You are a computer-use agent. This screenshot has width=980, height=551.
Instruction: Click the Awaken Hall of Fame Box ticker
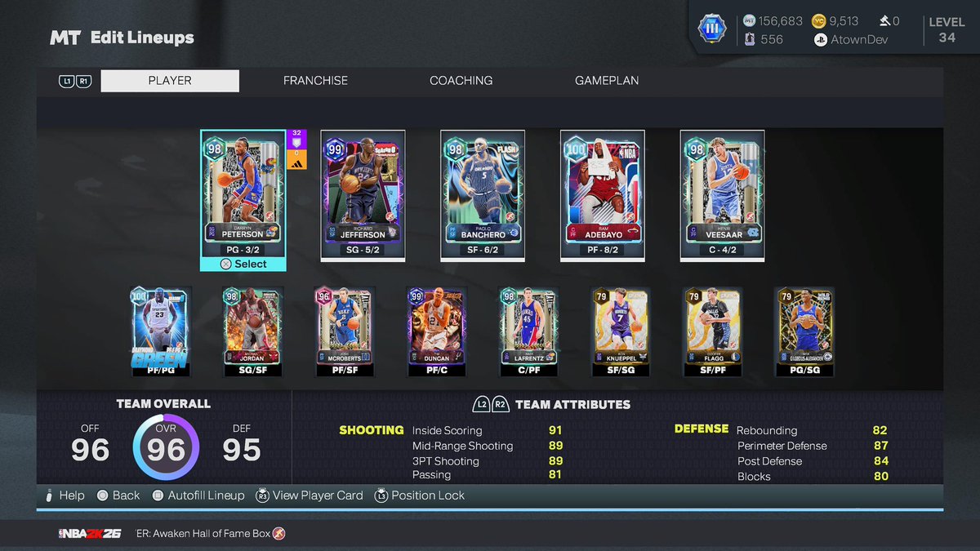point(210,533)
